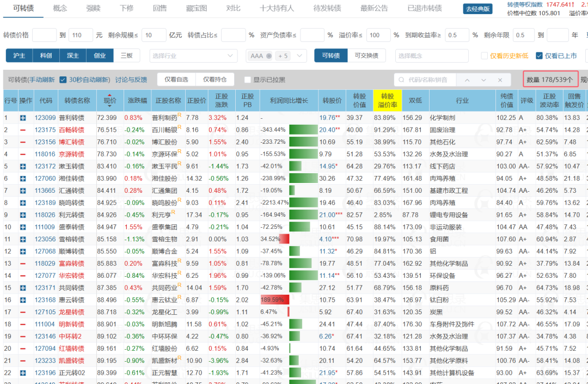
Task: Jump to previous search match with up arrow
Action: 467,80
